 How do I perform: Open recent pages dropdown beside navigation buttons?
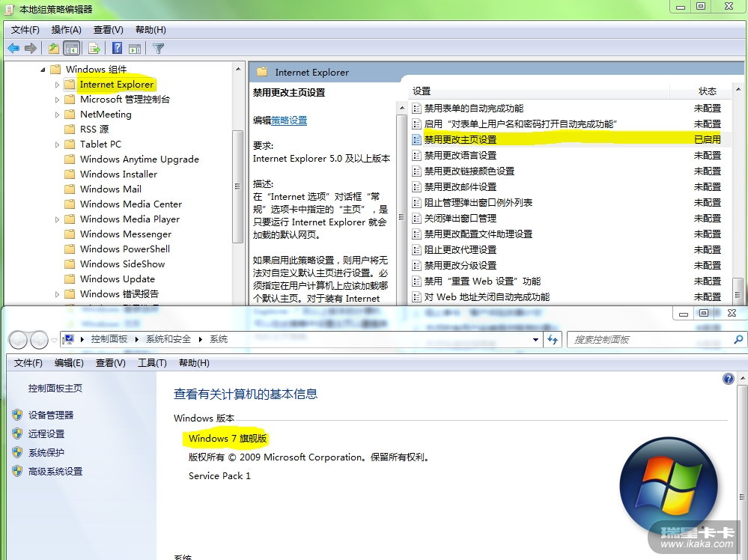(x=54, y=340)
